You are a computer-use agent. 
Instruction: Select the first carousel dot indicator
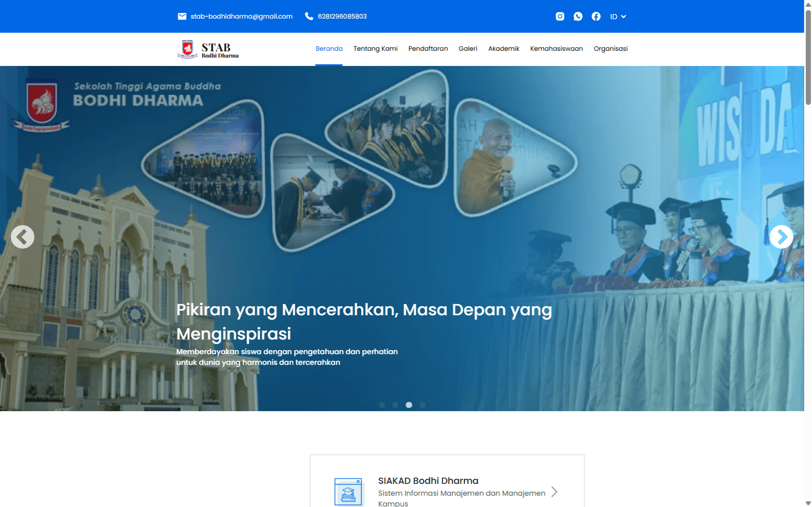click(x=382, y=405)
